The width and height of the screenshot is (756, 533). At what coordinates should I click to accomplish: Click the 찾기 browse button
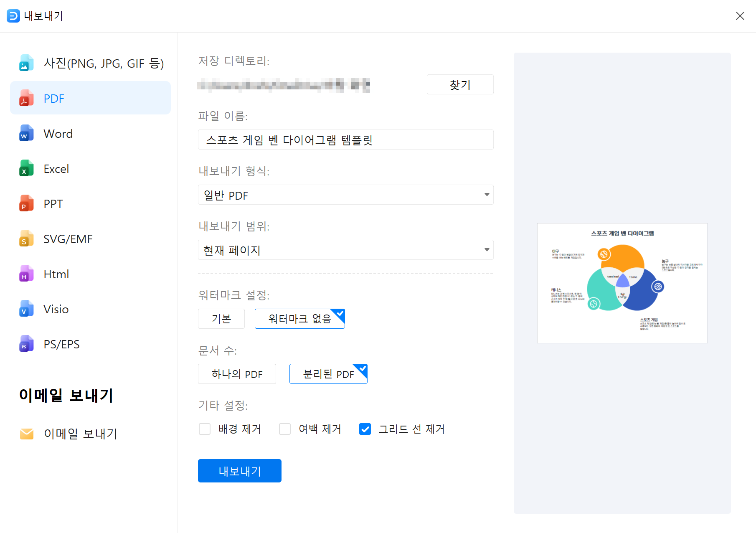pyautogui.click(x=460, y=84)
